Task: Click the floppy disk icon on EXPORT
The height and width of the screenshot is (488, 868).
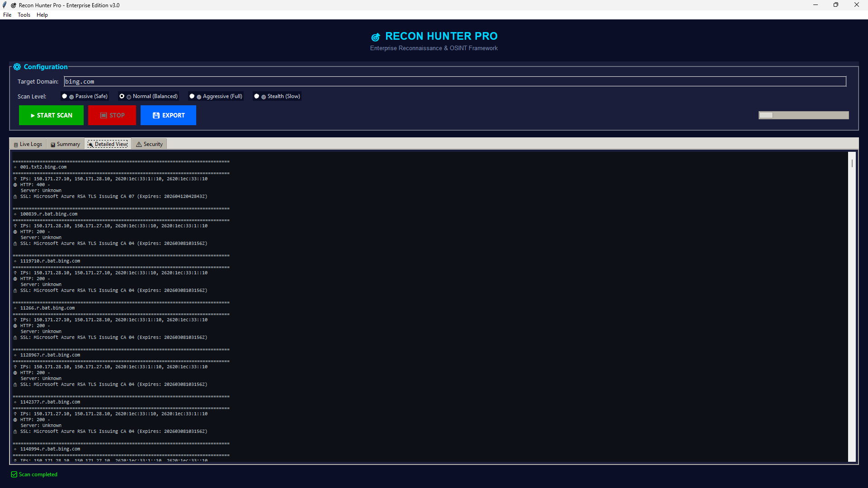Action: click(156, 116)
